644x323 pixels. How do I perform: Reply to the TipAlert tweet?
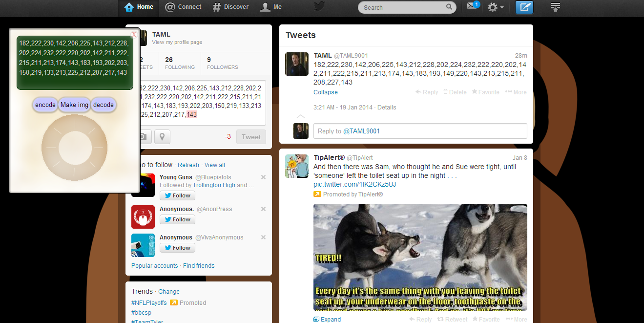(421, 319)
